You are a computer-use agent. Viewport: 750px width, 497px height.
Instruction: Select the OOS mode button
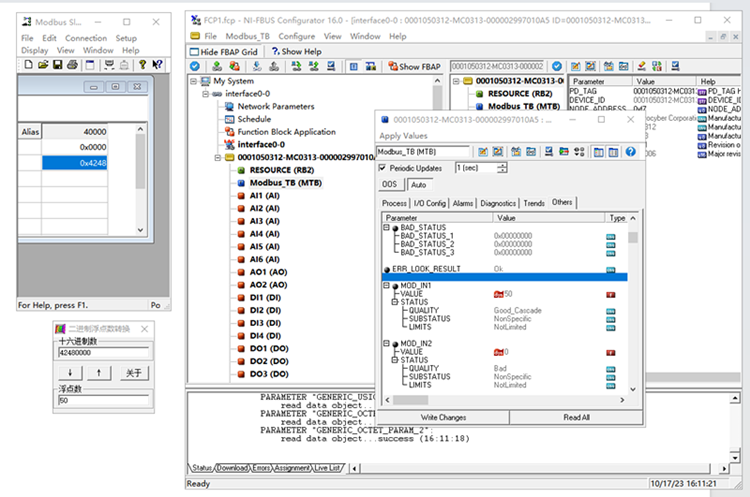390,184
